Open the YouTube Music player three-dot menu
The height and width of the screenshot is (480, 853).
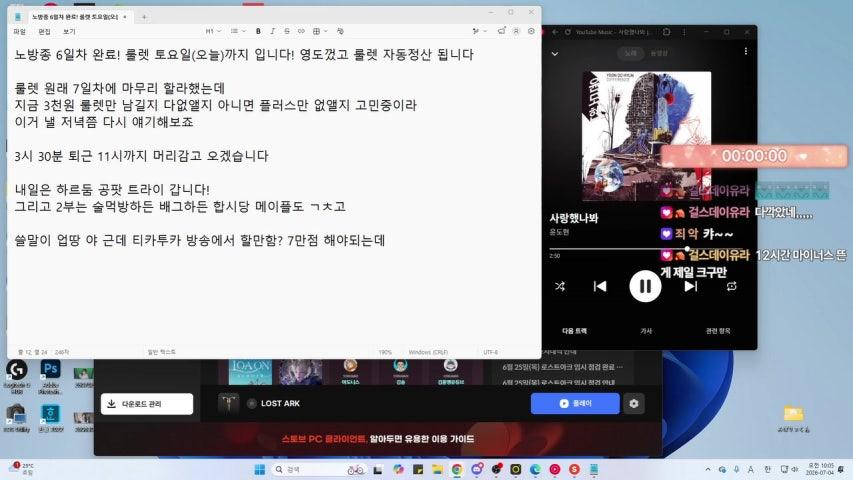745,52
